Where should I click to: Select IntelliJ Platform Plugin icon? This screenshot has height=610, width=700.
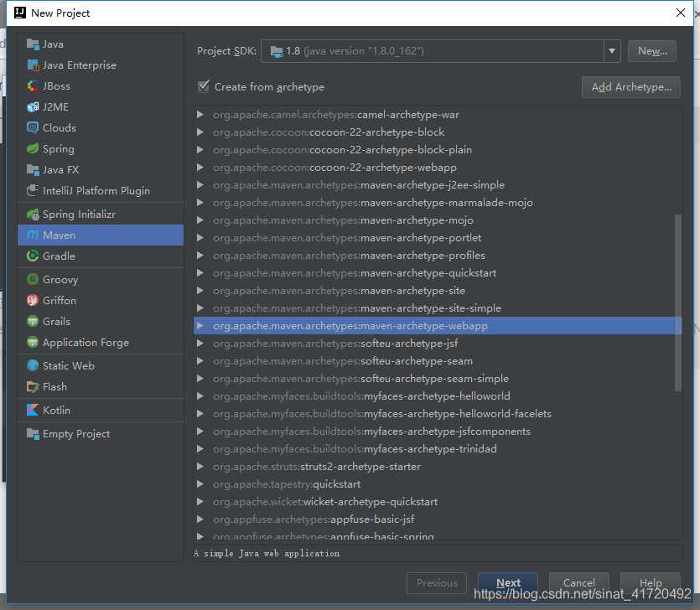click(33, 190)
